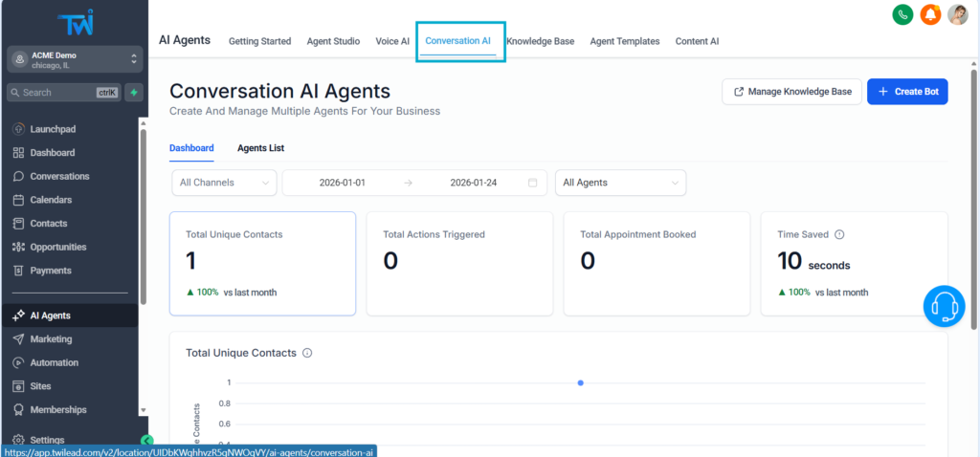Click the user profile avatar
The width and height of the screenshot is (980, 457).
tap(957, 14)
